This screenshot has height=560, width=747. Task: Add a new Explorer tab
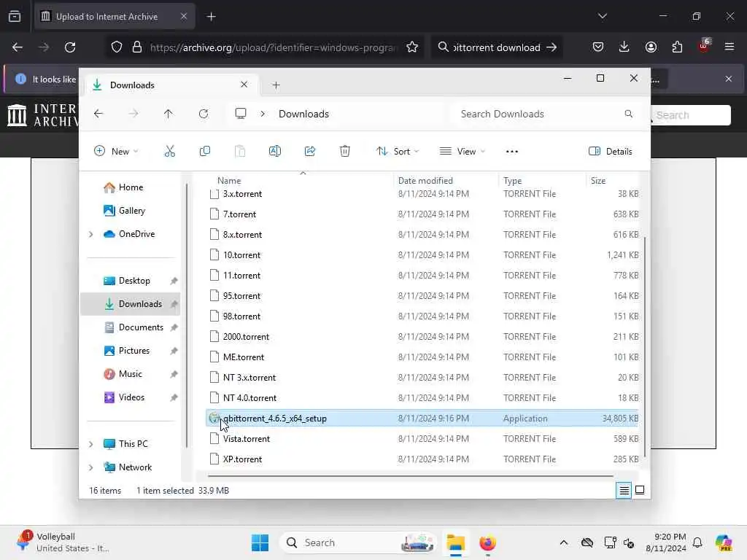click(x=276, y=85)
